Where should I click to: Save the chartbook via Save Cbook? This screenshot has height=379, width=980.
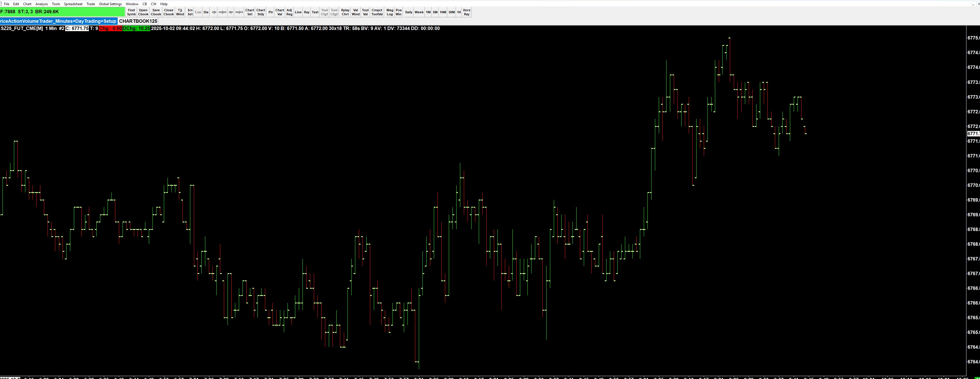(156, 12)
